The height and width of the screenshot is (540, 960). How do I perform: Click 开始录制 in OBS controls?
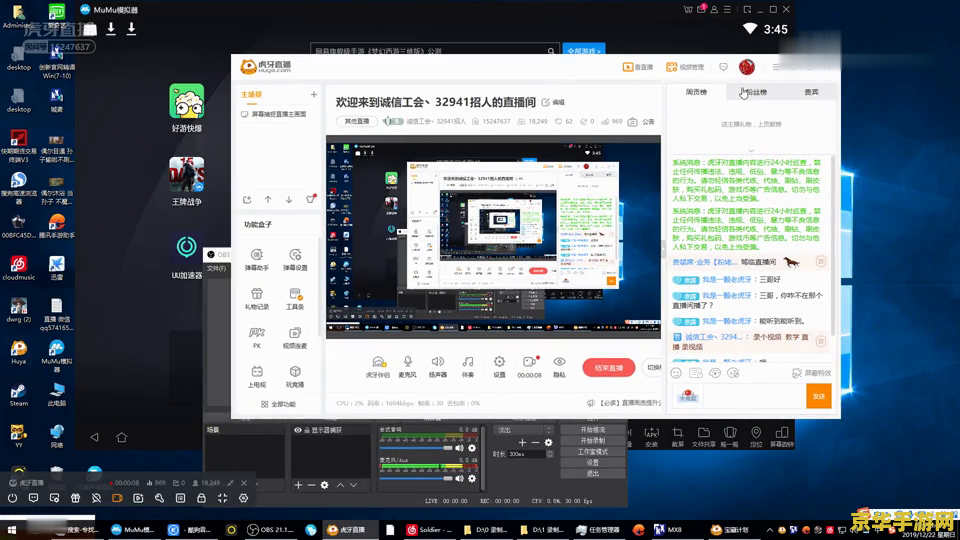(x=593, y=441)
